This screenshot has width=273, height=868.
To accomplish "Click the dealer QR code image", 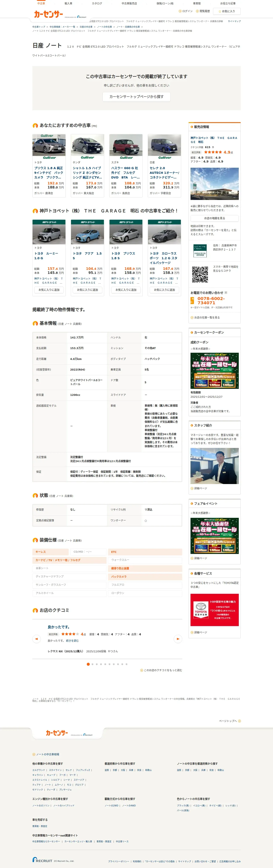I will coord(200,274).
